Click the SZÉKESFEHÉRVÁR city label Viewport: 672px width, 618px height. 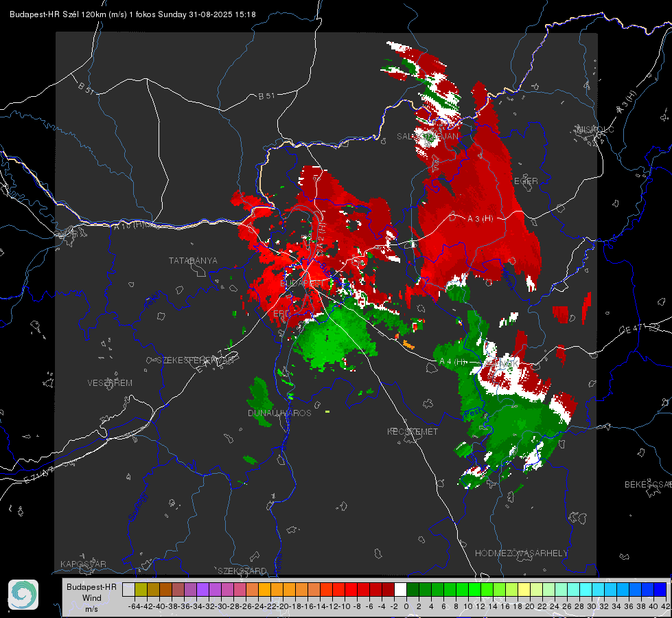point(197,360)
